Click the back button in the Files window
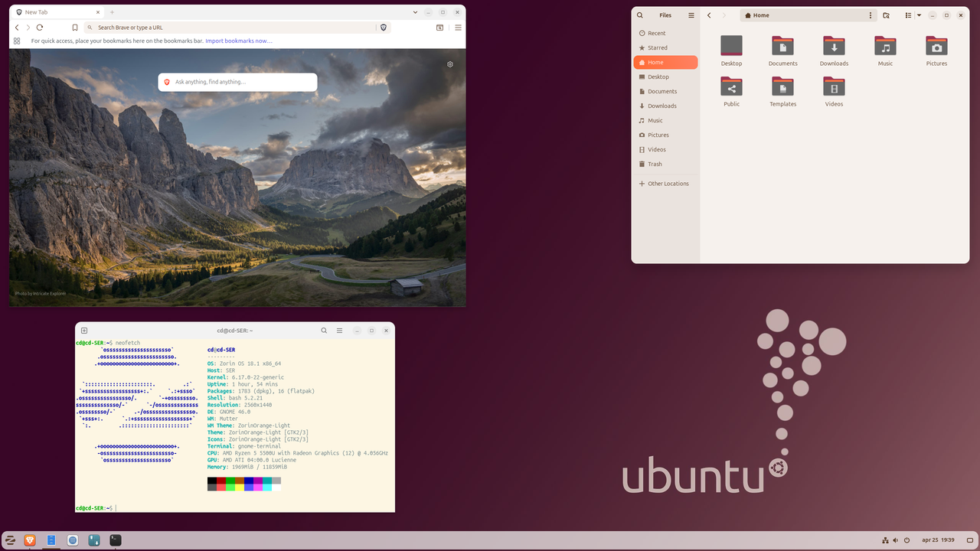Viewport: 980px width, 551px height. tap(708, 15)
